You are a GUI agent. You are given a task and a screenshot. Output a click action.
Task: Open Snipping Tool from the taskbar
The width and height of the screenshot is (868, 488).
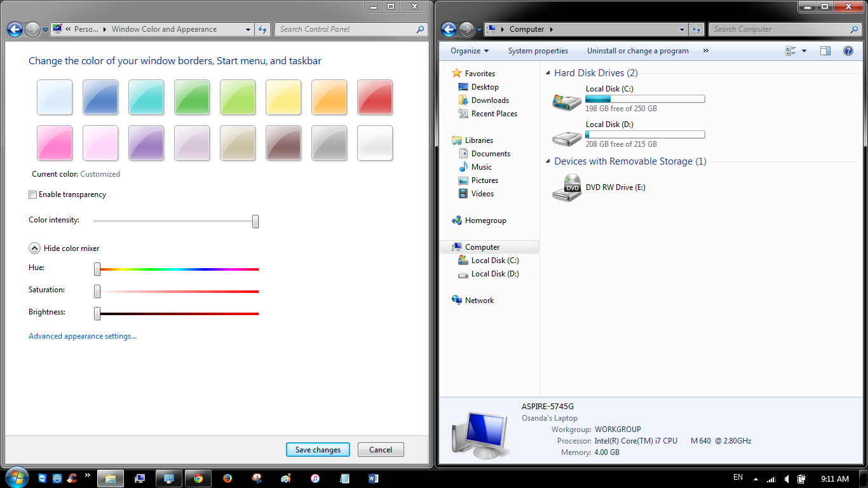(x=257, y=478)
